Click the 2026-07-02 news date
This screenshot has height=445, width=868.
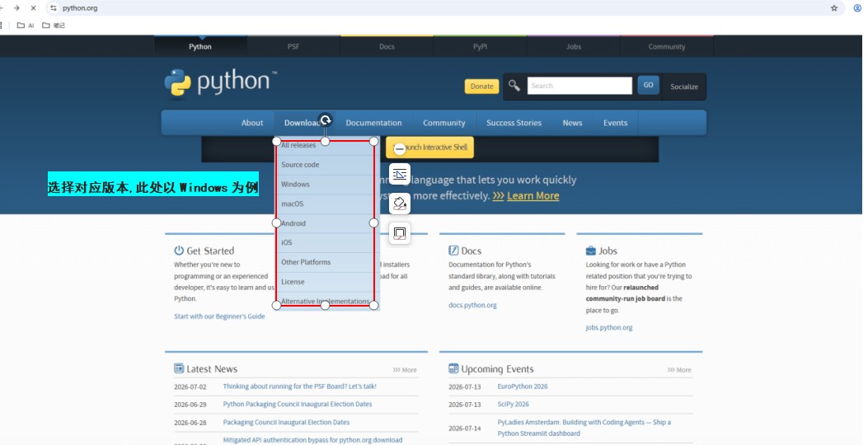tap(190, 386)
